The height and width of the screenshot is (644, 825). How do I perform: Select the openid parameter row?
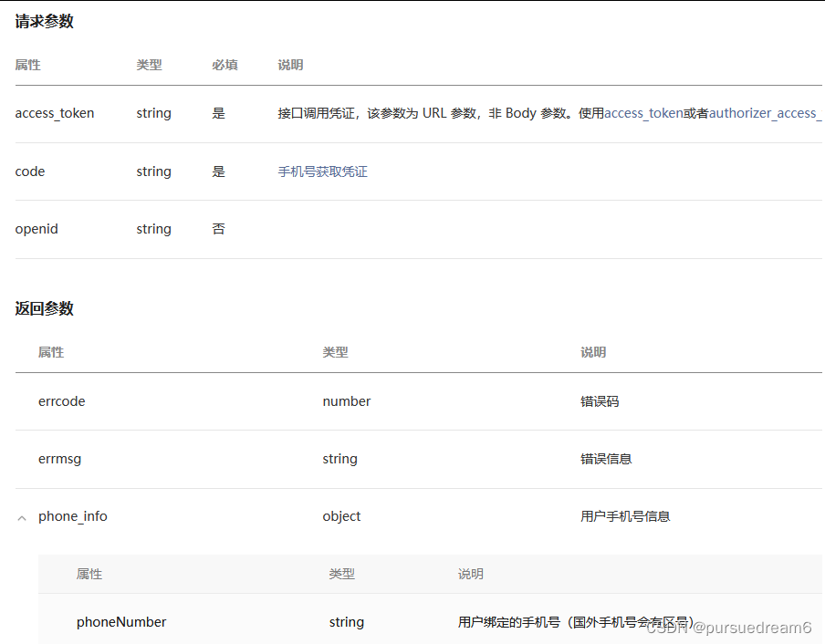coord(37,228)
